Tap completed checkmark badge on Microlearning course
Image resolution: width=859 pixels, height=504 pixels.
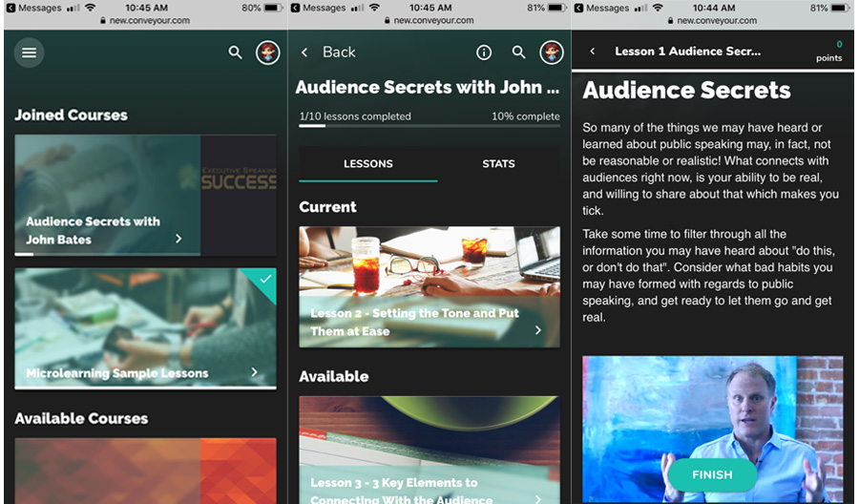pyautogui.click(x=265, y=280)
